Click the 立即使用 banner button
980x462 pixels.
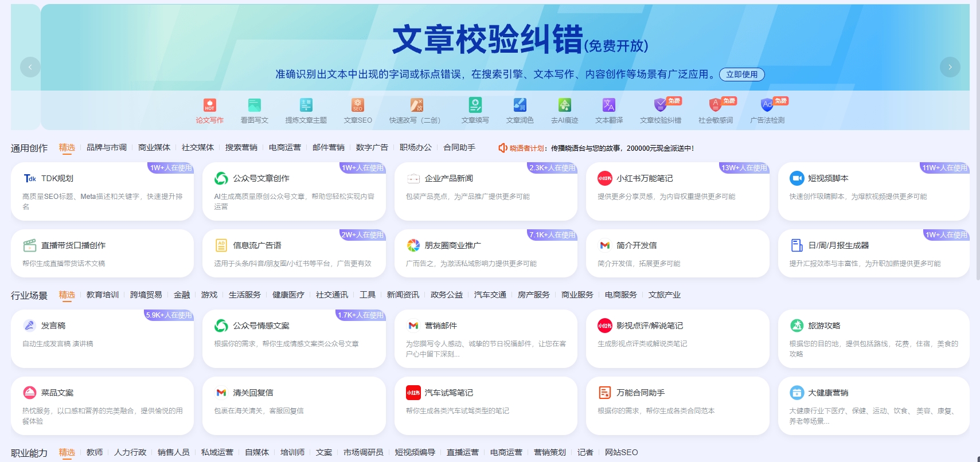coord(741,75)
